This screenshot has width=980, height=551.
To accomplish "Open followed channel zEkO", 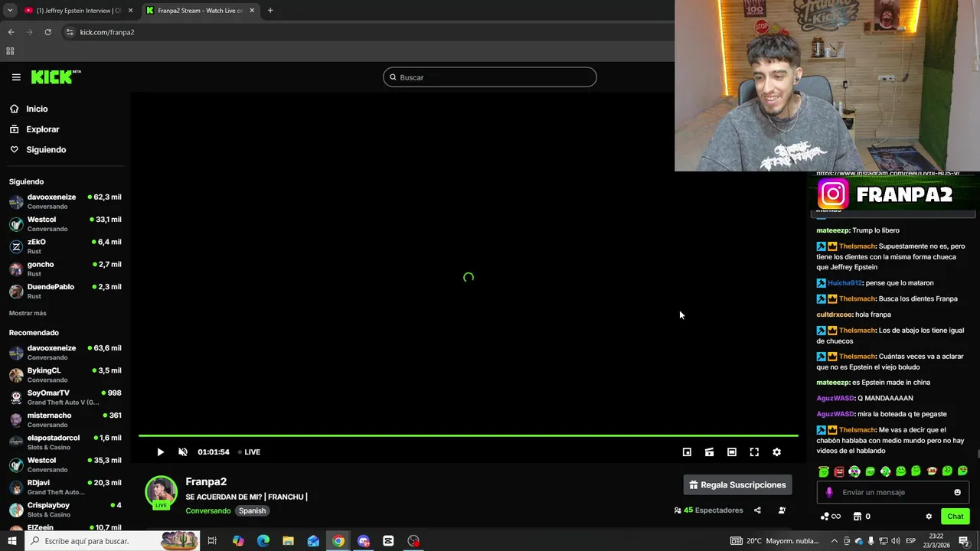I will [x=65, y=246].
